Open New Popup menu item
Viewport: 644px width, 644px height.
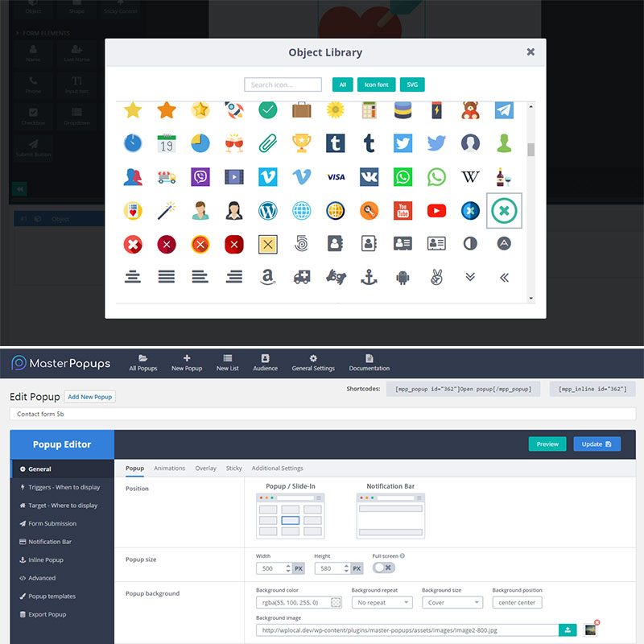187,363
